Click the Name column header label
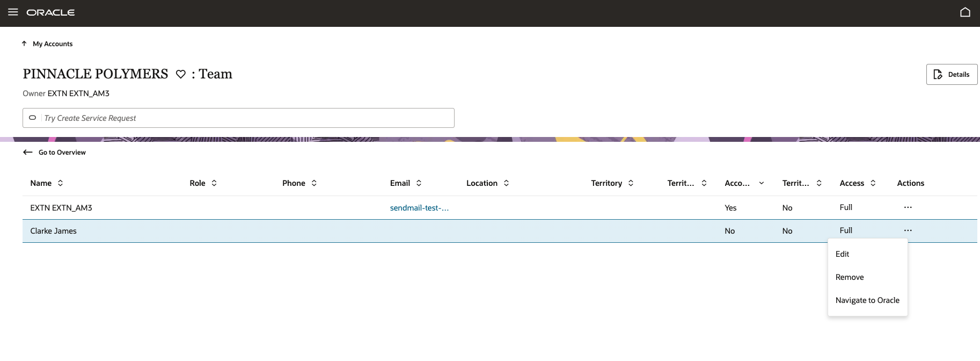This screenshot has height=361, width=980. tap(41, 183)
